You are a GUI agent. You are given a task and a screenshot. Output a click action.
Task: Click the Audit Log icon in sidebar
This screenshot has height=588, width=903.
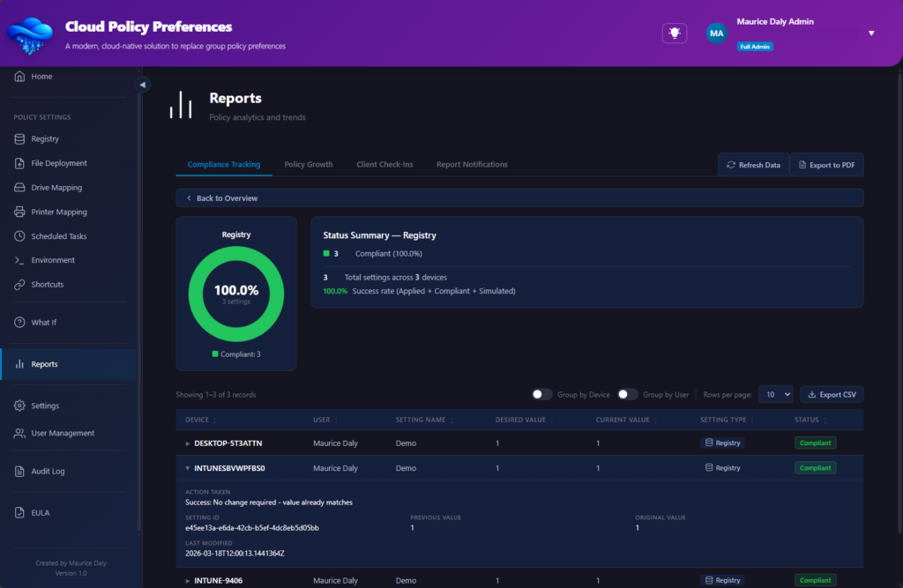click(20, 471)
